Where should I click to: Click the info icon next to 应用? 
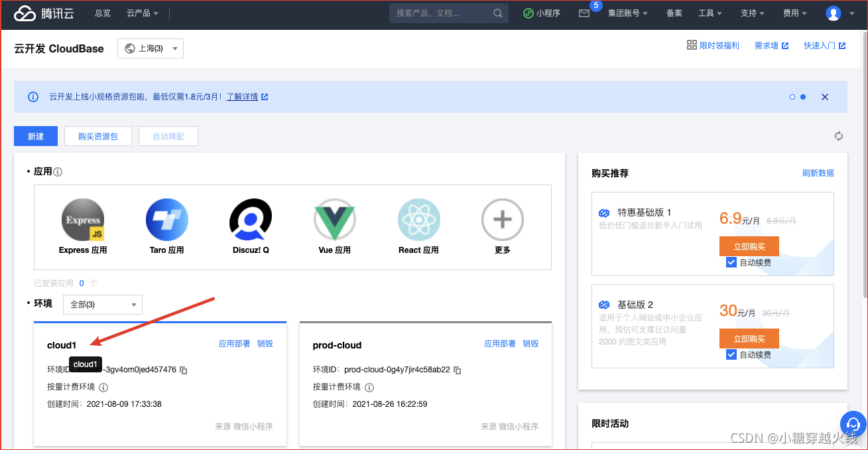point(58,172)
